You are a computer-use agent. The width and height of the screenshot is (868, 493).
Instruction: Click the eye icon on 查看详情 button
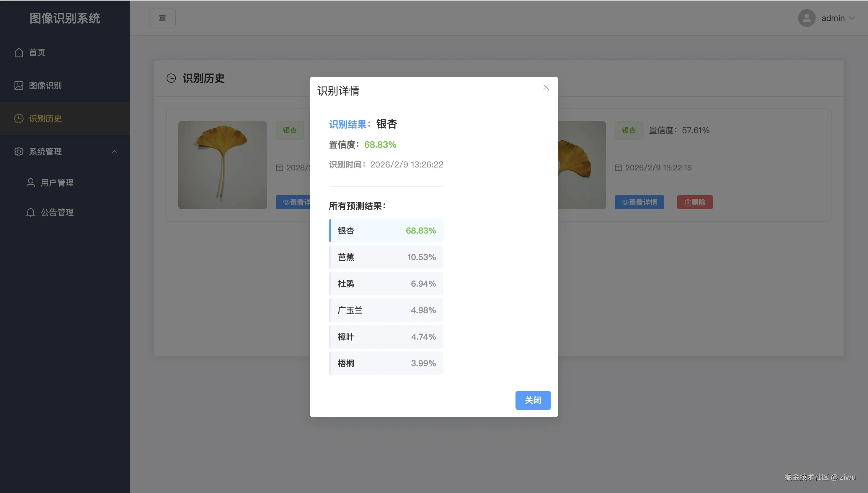tap(625, 202)
